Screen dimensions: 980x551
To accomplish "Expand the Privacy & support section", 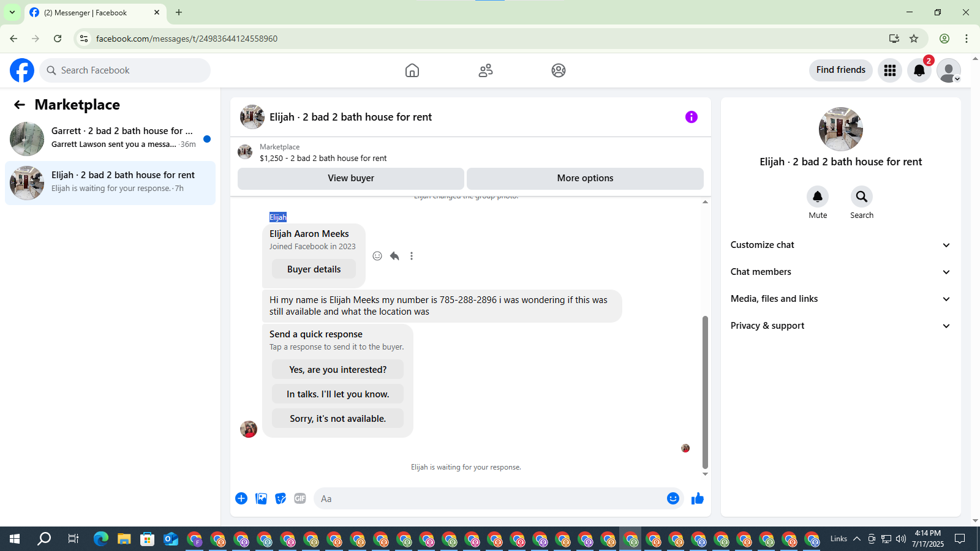I will click(x=840, y=326).
